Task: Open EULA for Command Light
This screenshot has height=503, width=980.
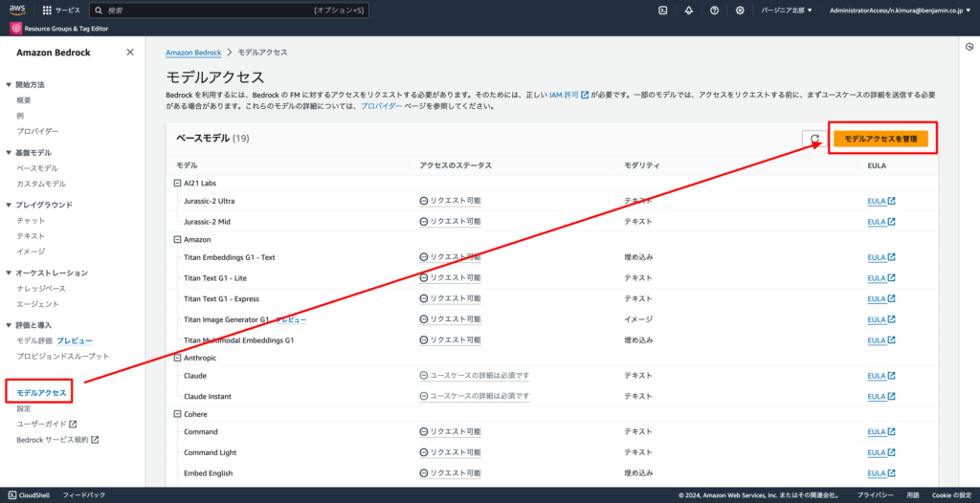Action: click(x=881, y=452)
